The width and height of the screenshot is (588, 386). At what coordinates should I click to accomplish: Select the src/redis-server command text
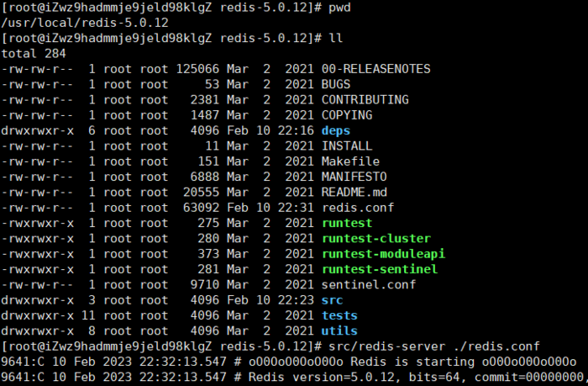coord(387,346)
